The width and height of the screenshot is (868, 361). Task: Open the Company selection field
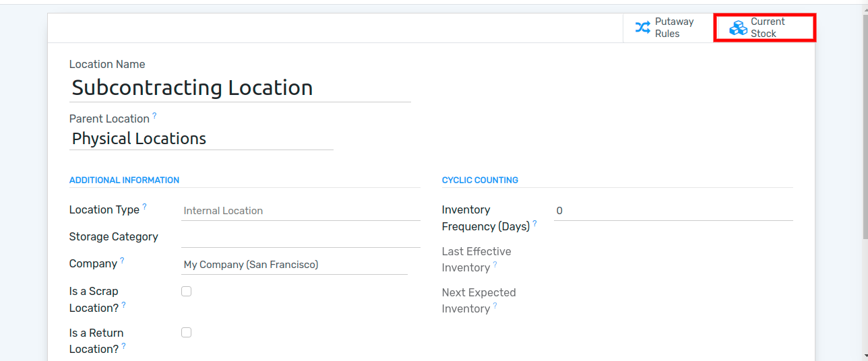click(294, 265)
